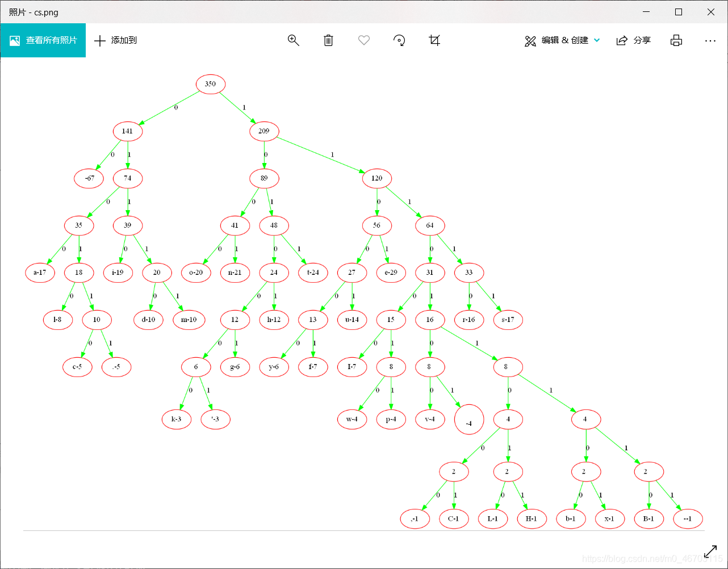Maximize the Photos window
Image resolution: width=728 pixels, height=569 pixels.
(x=679, y=11)
